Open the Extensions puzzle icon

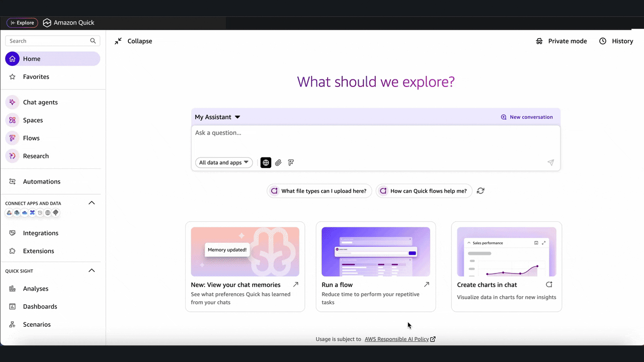(13, 251)
